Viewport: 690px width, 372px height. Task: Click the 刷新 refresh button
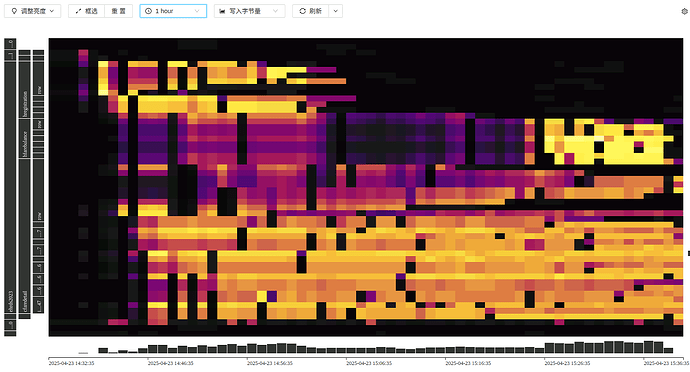[311, 11]
